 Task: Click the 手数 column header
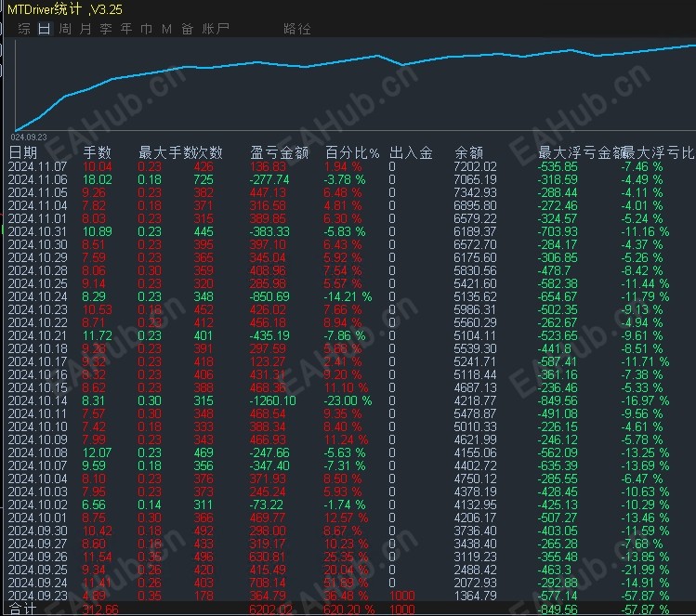(x=98, y=152)
